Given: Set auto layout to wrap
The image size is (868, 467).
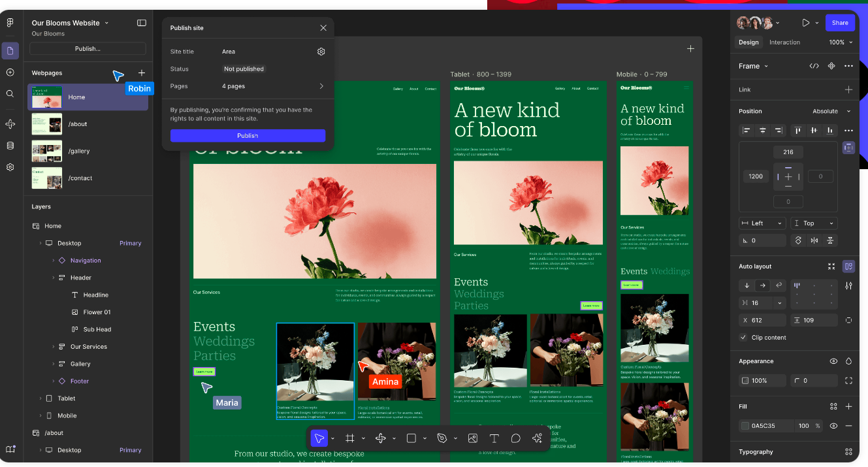Looking at the screenshot, I should click(779, 285).
